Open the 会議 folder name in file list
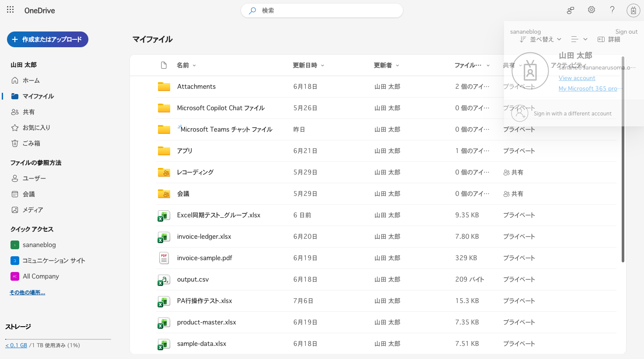This screenshot has width=644, height=359. 183,194
